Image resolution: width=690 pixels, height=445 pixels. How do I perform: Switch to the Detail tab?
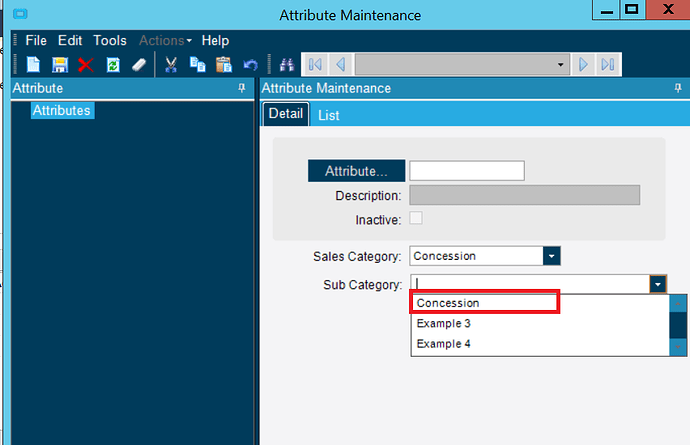click(x=286, y=114)
